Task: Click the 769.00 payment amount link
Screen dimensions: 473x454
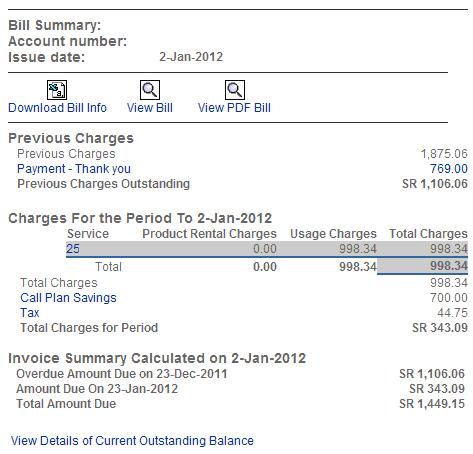Action: (x=449, y=169)
